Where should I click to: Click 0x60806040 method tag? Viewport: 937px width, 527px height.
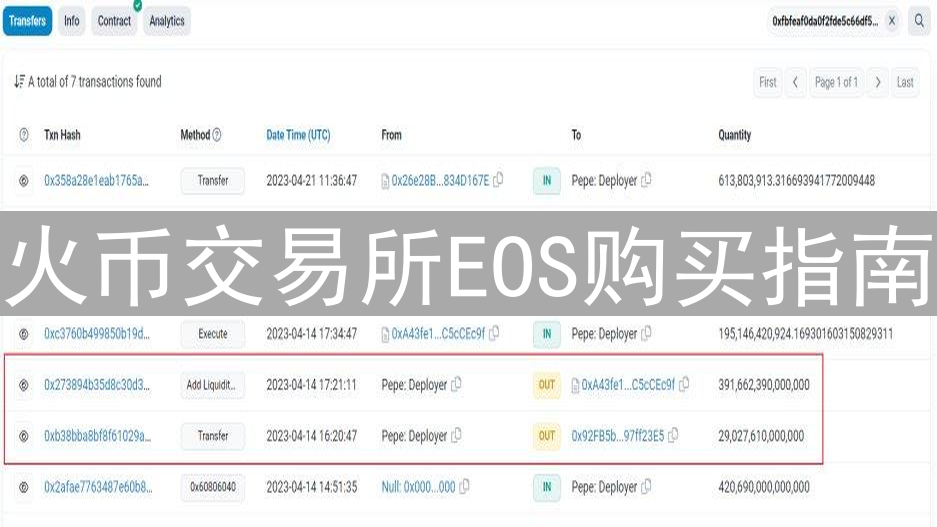point(213,487)
